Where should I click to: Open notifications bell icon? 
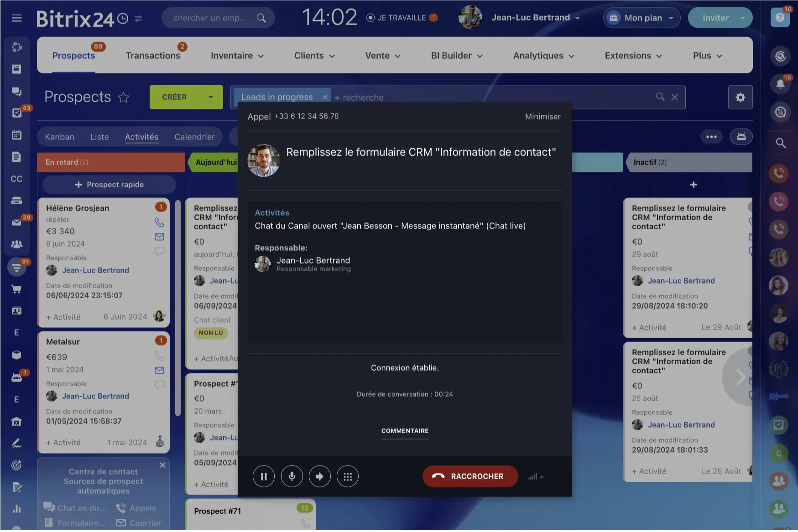pyautogui.click(x=780, y=84)
